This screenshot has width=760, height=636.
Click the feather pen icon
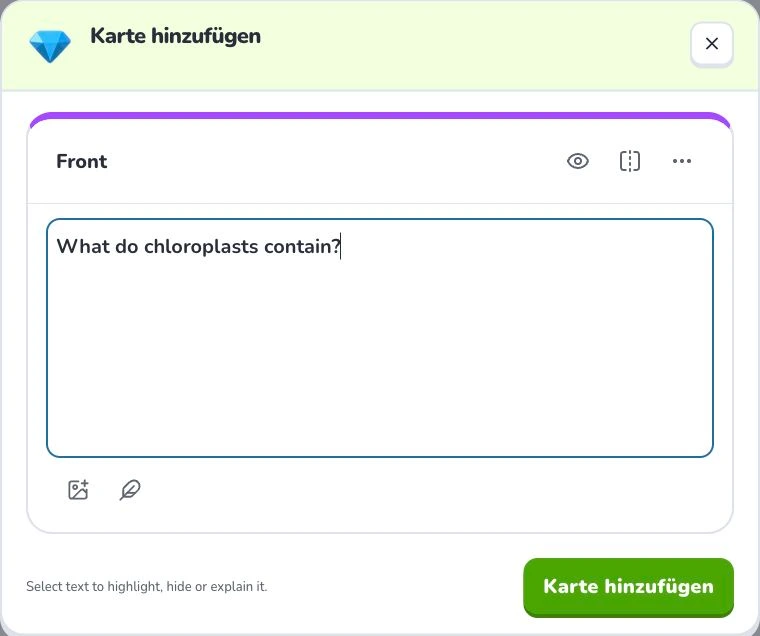click(x=130, y=490)
